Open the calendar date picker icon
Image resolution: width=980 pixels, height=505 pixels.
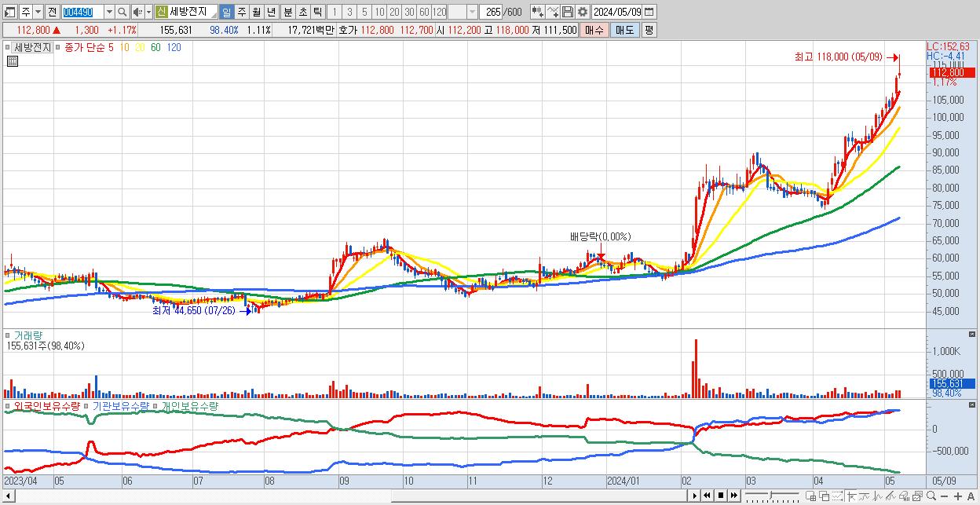648,12
